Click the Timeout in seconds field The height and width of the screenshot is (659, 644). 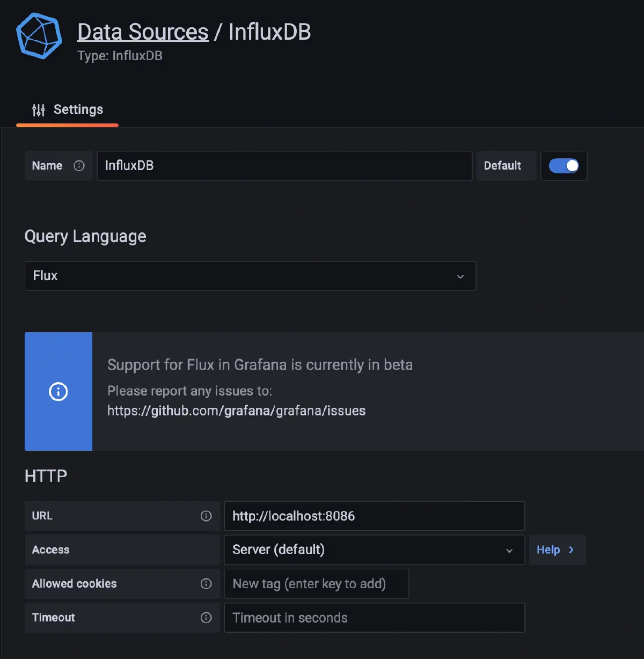[x=374, y=618]
